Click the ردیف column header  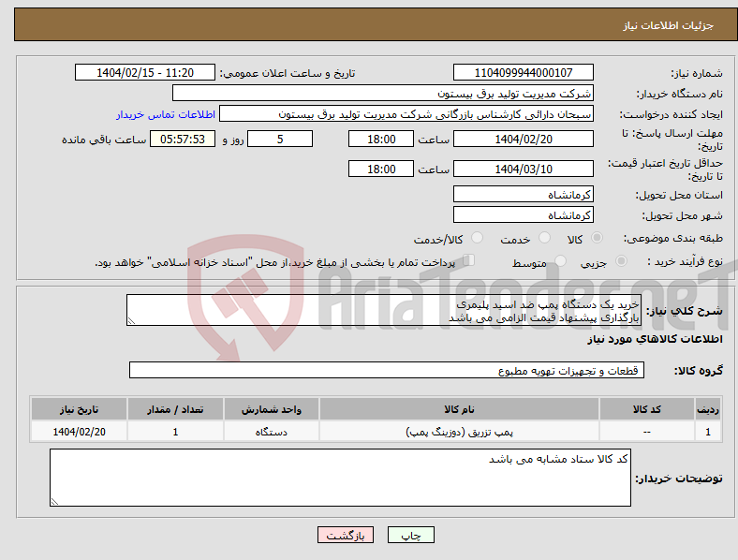708,409
